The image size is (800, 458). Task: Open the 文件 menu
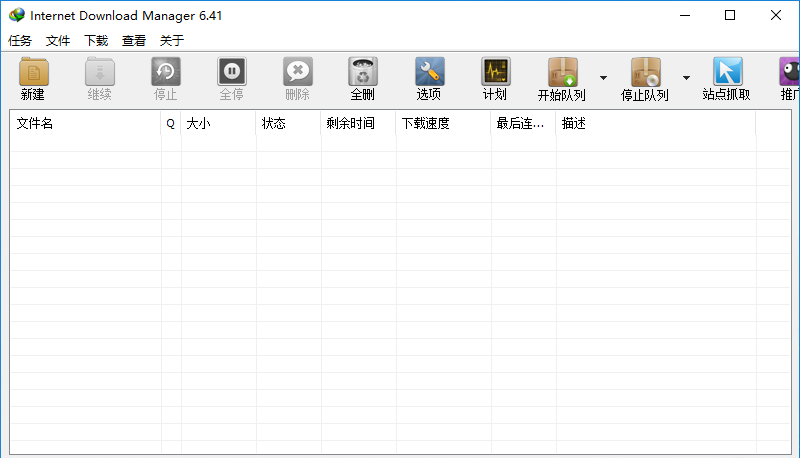58,40
